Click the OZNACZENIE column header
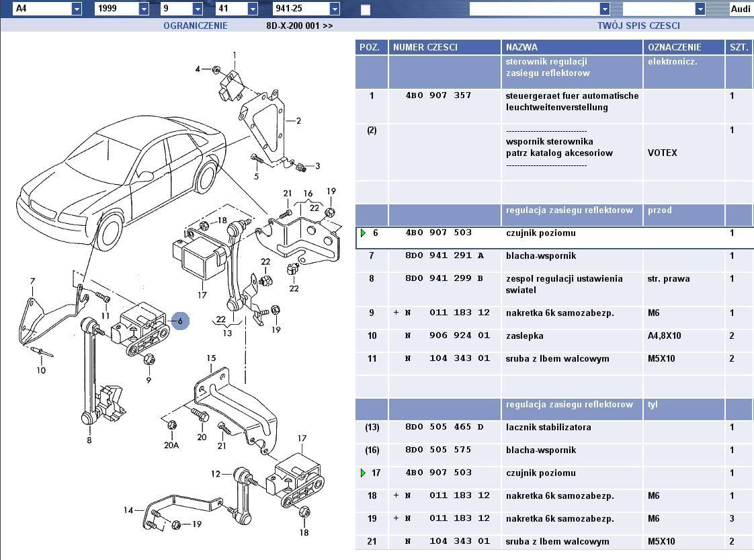Viewport: 754px width, 560px height. tap(684, 47)
